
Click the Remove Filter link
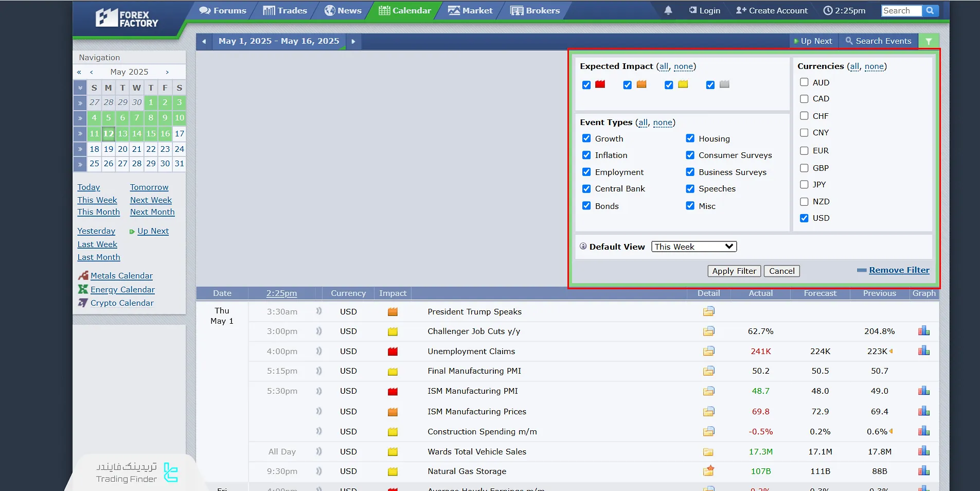click(899, 270)
